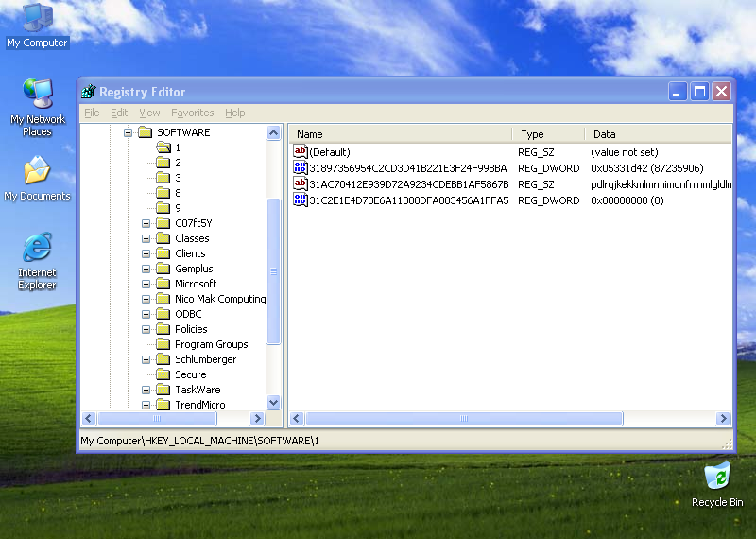Open the File menu
Screen dimensions: 756x539
(92, 113)
